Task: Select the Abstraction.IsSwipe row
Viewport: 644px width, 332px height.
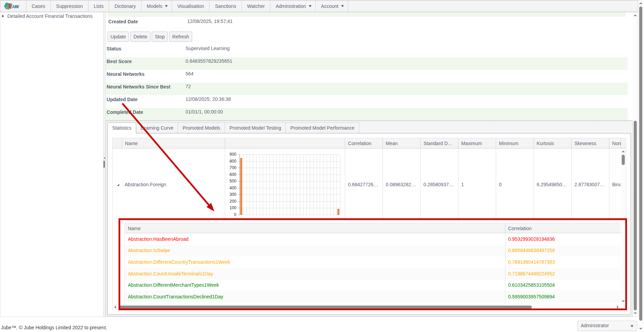Action: tap(373, 251)
